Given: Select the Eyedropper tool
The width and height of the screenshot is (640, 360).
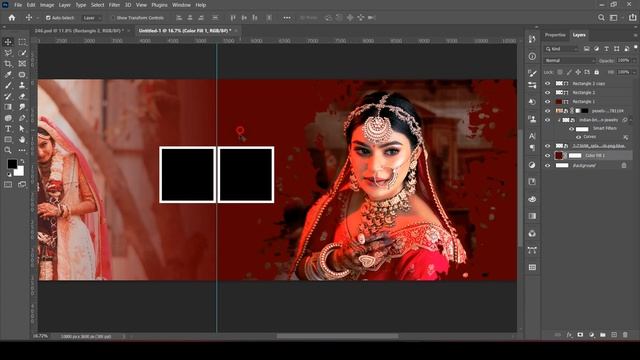Looking at the screenshot, I should click(x=8, y=75).
